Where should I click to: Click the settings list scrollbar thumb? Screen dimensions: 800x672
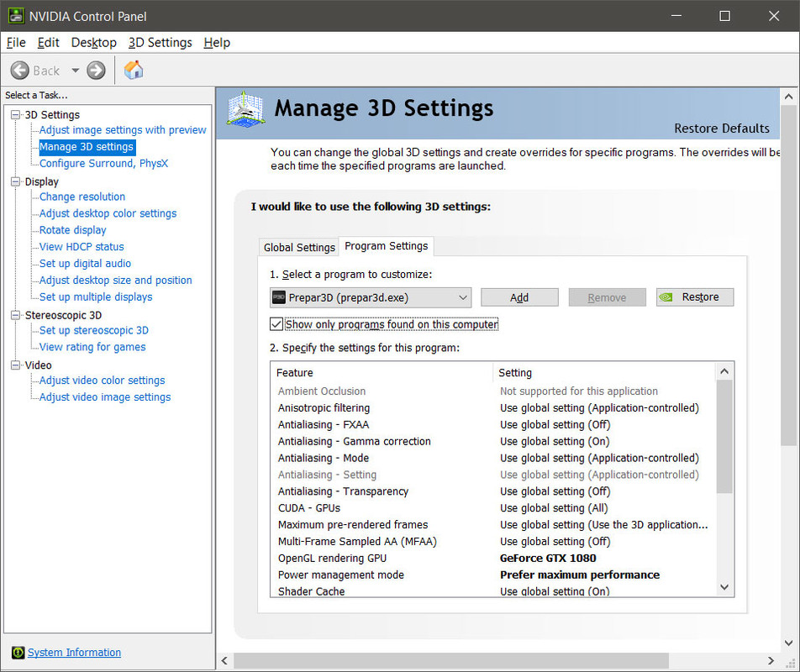click(x=724, y=437)
